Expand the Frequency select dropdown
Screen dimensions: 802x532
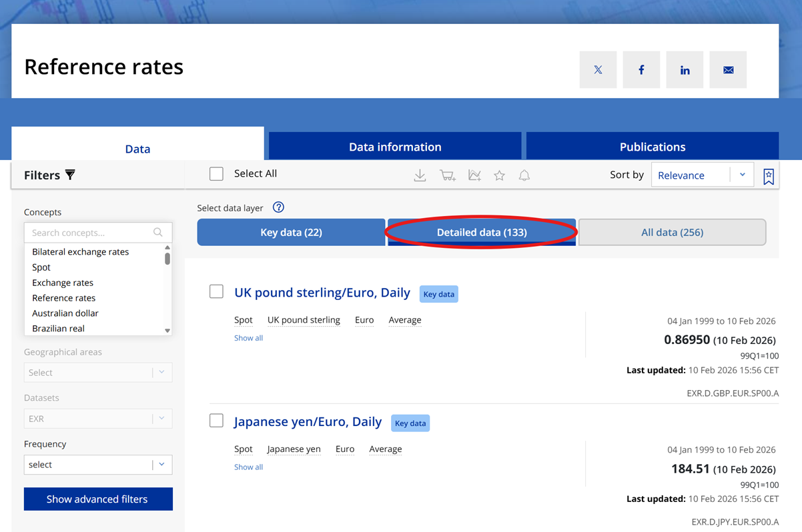(x=97, y=464)
